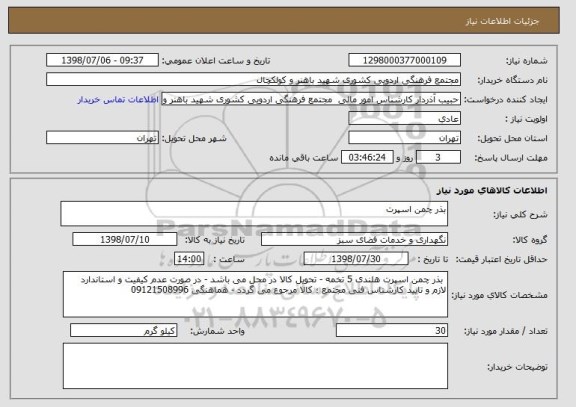Select the section heading اطلاعات کالاهای مورد نیاز
The width and height of the screenshot is (576, 407).
(492, 190)
